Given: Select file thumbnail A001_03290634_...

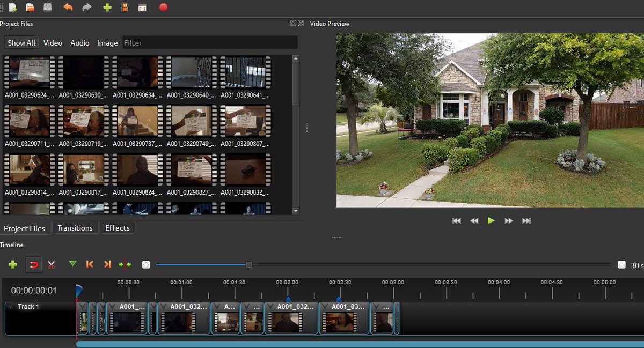Looking at the screenshot, I should click(x=137, y=72).
